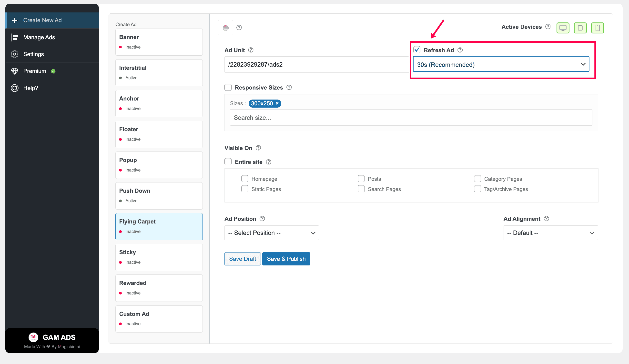Click the mobile device icon

pyautogui.click(x=597, y=28)
